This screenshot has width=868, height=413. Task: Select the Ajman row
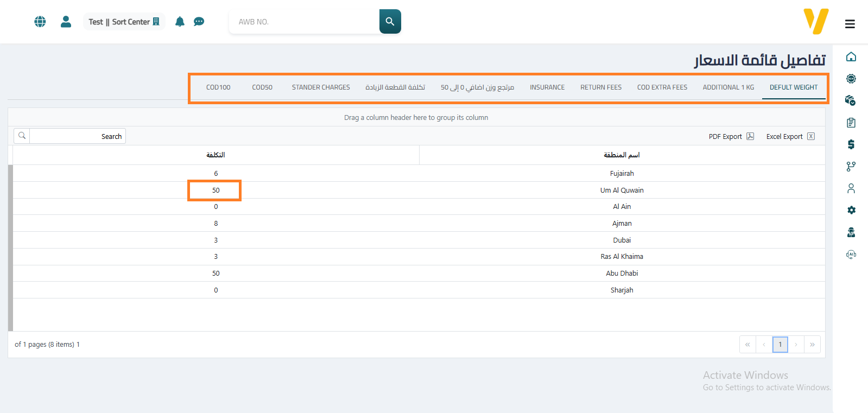419,224
